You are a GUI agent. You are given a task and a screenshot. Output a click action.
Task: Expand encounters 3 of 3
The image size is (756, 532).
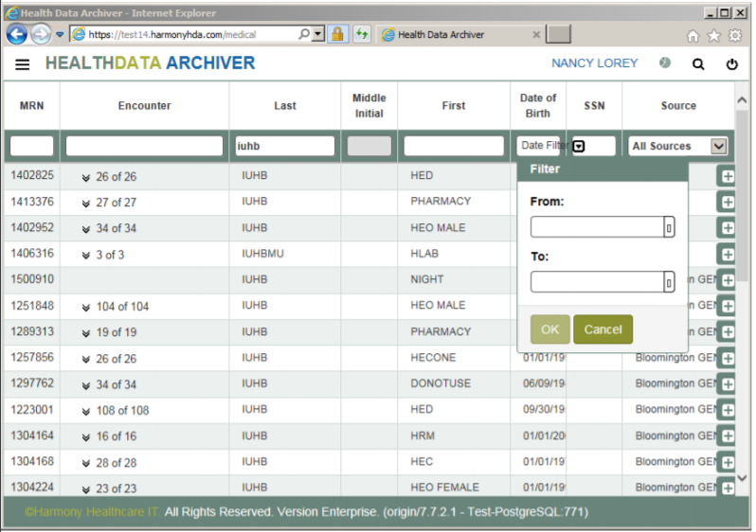point(86,256)
